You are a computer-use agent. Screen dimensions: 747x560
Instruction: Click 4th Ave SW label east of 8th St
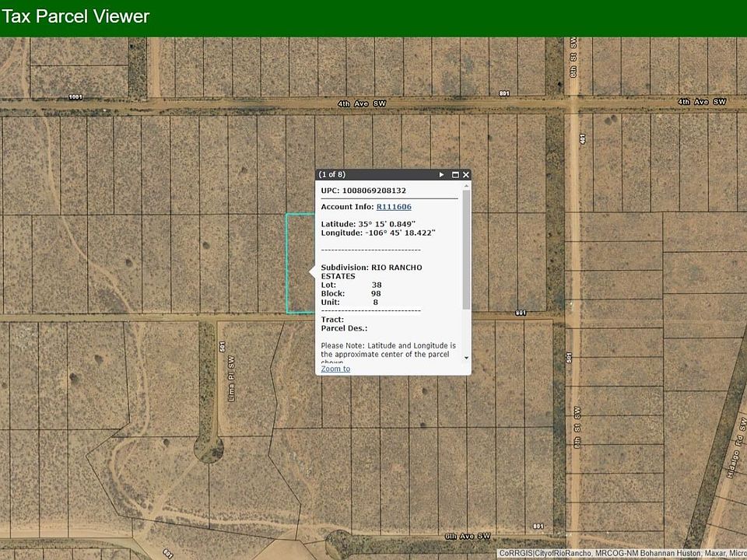pos(701,102)
